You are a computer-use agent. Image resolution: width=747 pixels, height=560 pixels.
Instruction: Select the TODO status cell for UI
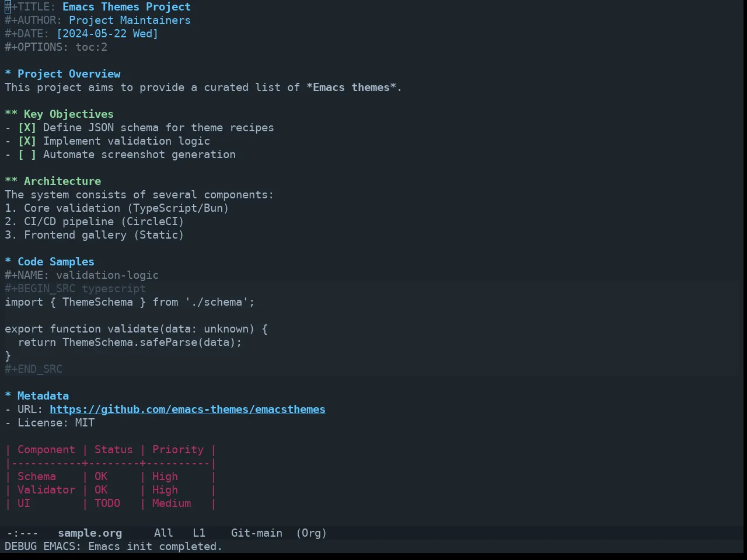point(107,503)
